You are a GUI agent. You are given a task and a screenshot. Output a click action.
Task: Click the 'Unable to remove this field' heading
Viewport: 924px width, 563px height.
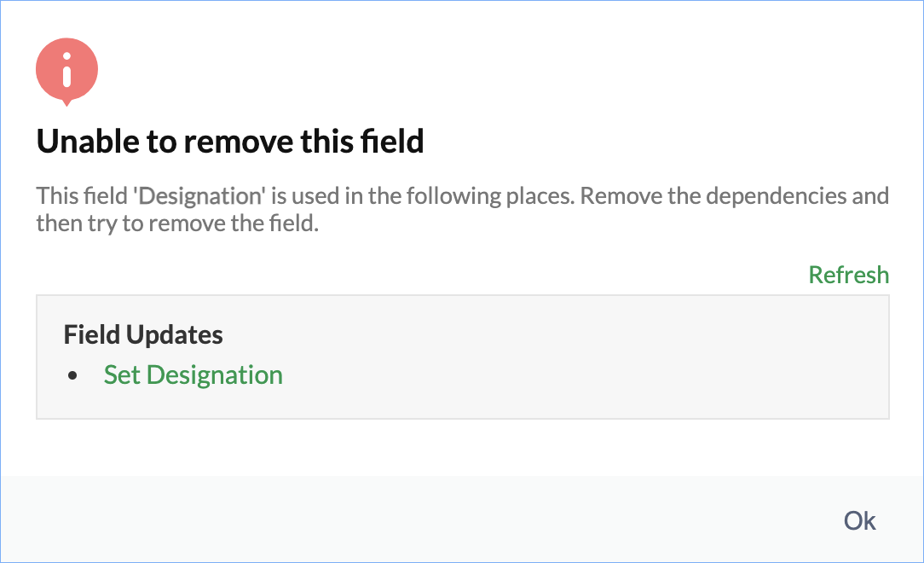(x=230, y=142)
